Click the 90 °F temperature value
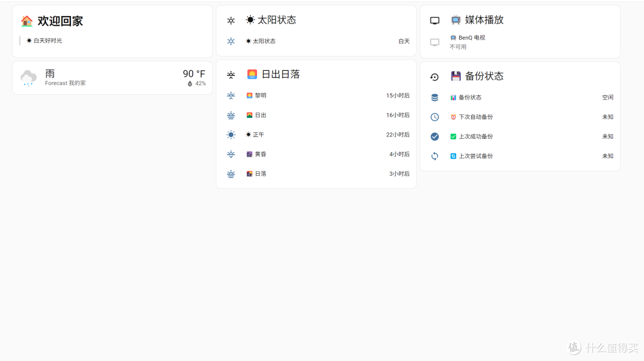The image size is (644, 361). click(194, 74)
